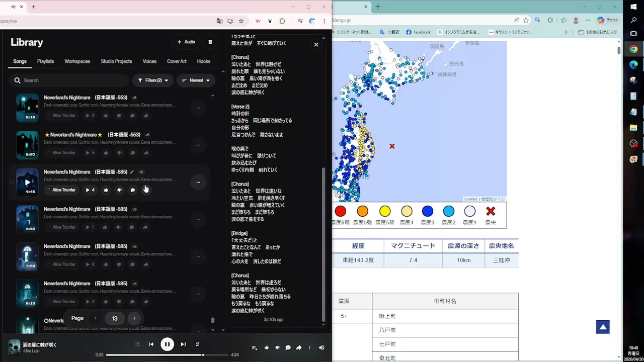Open more options for the starred 6:05 song
Viewport: 644px width, 362px height.
[198, 145]
